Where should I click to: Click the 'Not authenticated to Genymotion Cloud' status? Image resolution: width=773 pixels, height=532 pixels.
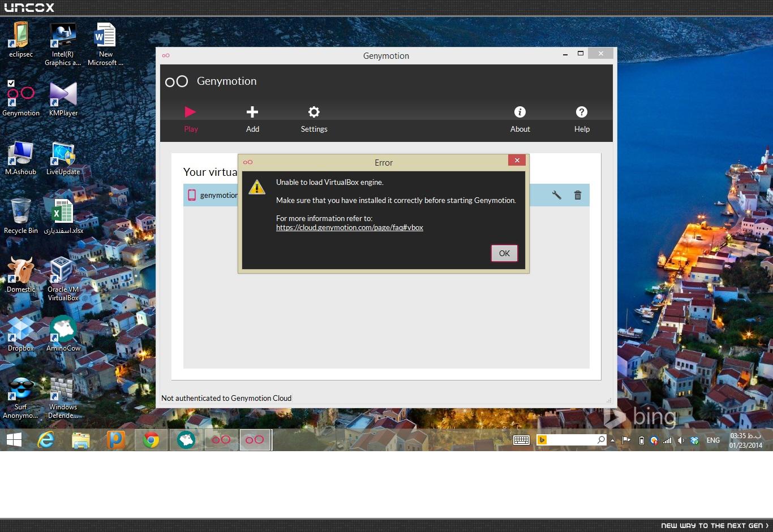[x=226, y=398]
